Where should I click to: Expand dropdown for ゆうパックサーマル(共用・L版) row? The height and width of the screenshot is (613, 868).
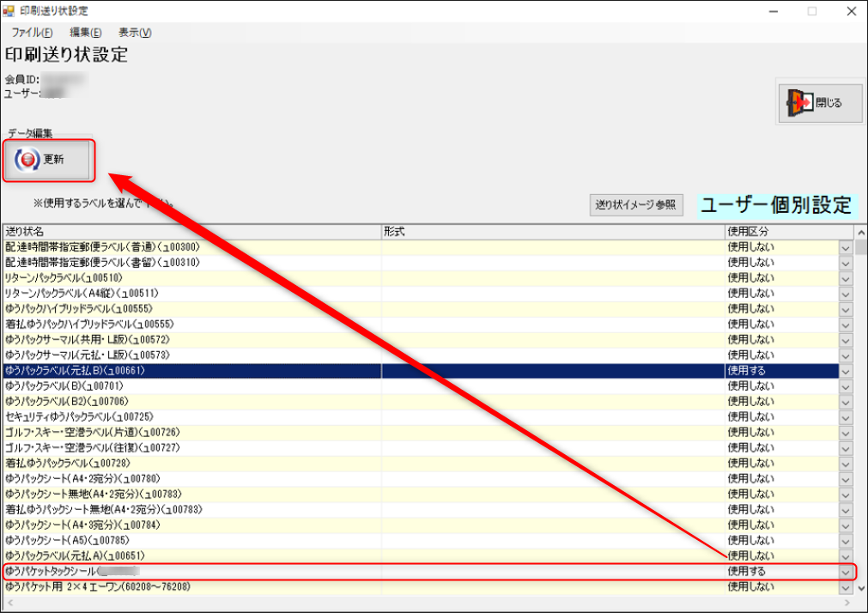tap(846, 341)
